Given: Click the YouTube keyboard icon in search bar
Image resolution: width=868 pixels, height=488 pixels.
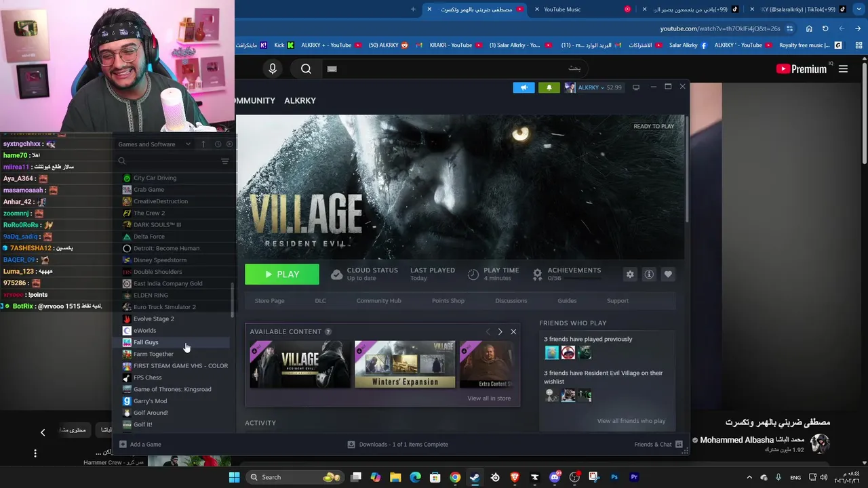Looking at the screenshot, I should (332, 68).
